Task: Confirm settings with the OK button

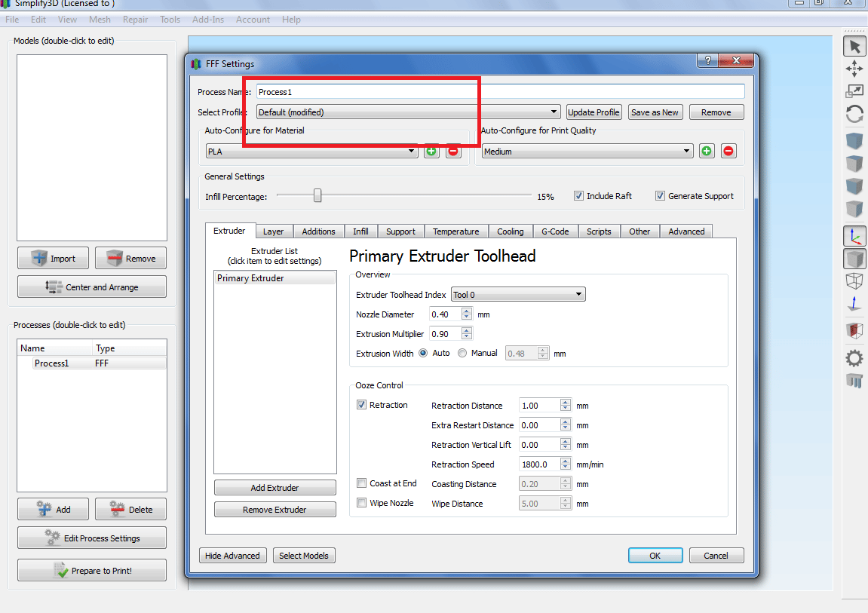Action: 655,556
